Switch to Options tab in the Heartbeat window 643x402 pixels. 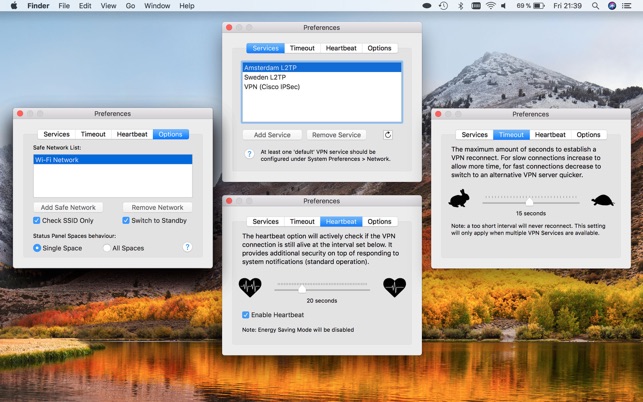379,222
